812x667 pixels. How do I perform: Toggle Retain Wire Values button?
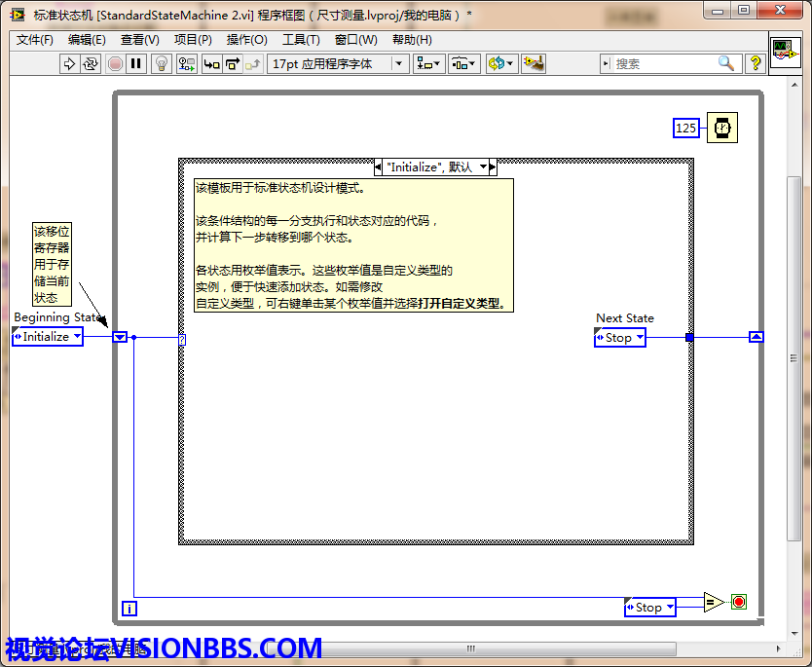186,63
